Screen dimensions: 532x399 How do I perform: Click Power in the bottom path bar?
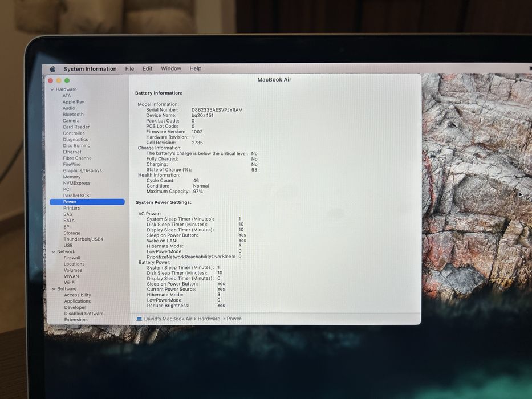click(234, 319)
